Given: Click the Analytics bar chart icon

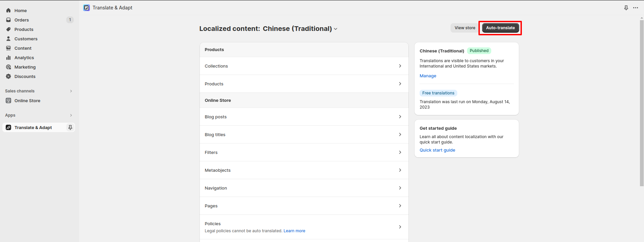Looking at the screenshot, I should click(x=8, y=57).
